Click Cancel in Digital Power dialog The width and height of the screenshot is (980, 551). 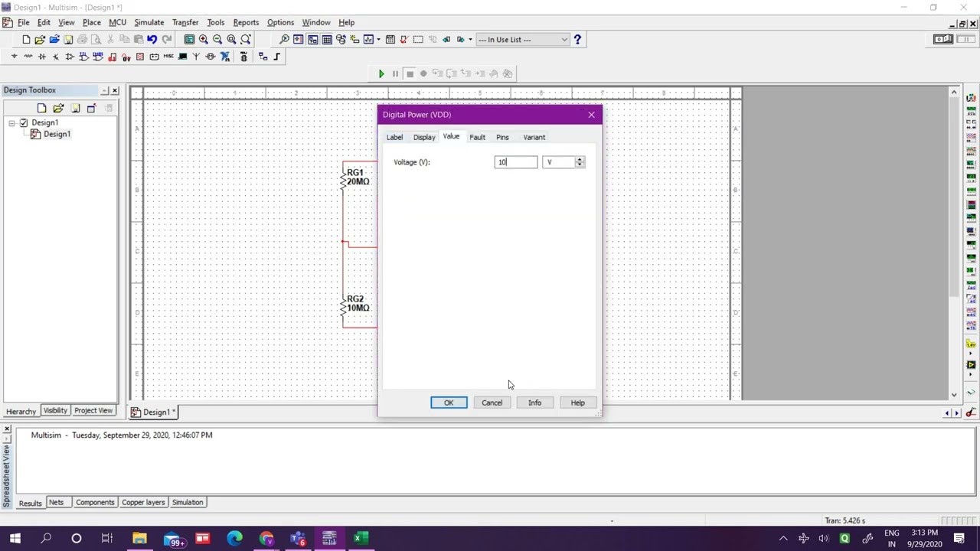tap(492, 403)
